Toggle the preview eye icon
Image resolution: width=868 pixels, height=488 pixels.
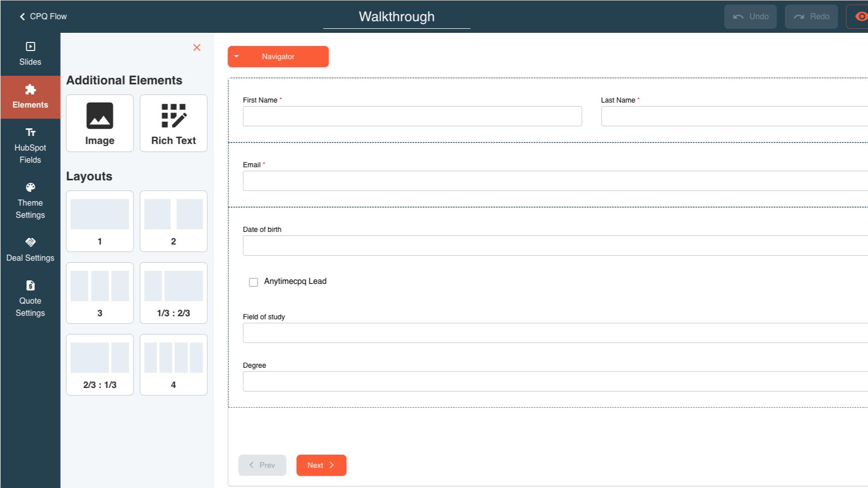861,16
